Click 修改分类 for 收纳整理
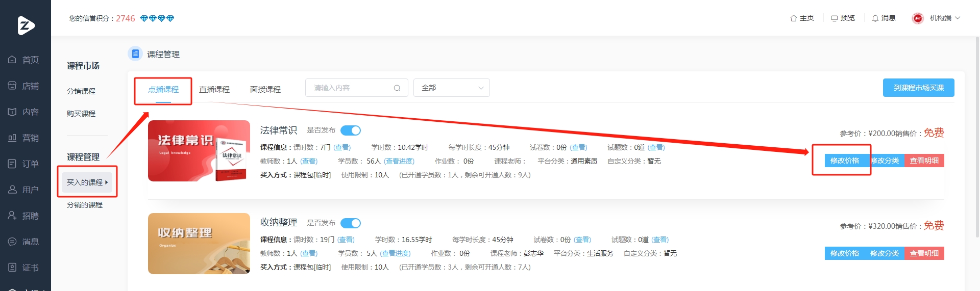The height and width of the screenshot is (291, 980). click(885, 253)
